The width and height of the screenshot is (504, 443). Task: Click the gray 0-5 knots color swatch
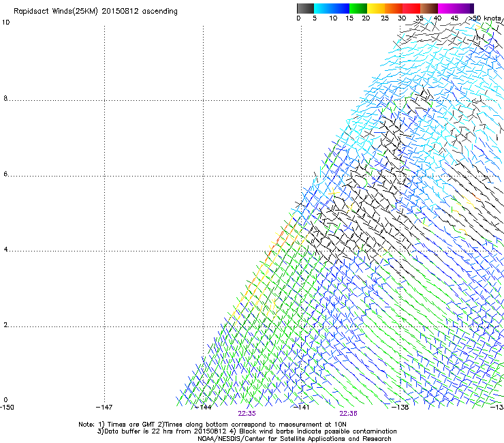coord(305,8)
